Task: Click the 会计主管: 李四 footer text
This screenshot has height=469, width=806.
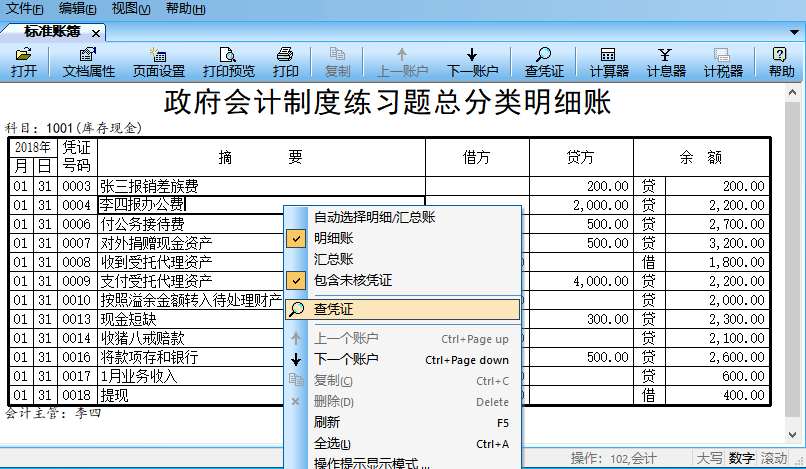Action: pyautogui.click(x=53, y=413)
